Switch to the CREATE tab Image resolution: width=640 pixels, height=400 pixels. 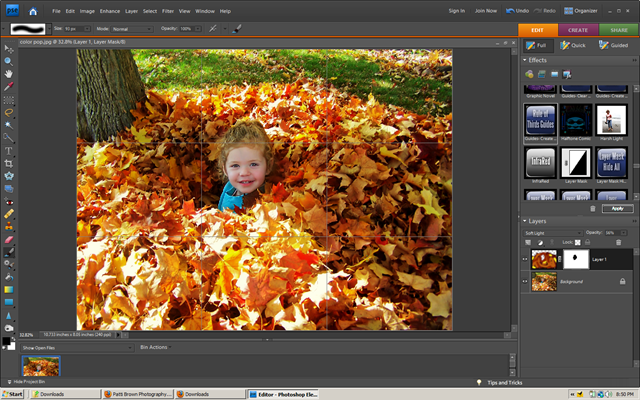coord(578,30)
